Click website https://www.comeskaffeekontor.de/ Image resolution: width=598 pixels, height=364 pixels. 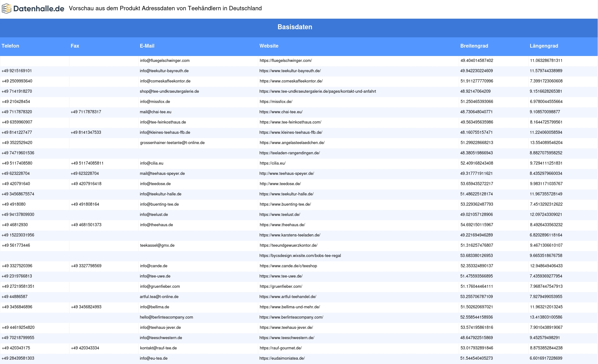point(291,81)
